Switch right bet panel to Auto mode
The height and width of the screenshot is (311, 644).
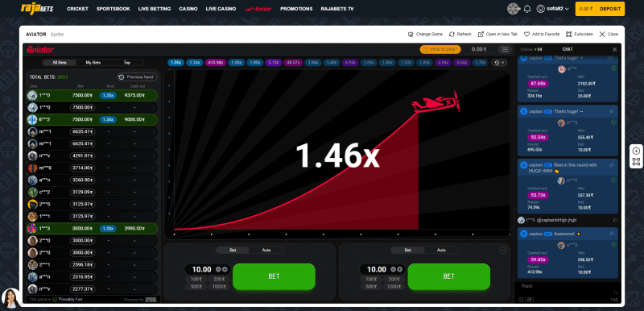pyautogui.click(x=441, y=251)
